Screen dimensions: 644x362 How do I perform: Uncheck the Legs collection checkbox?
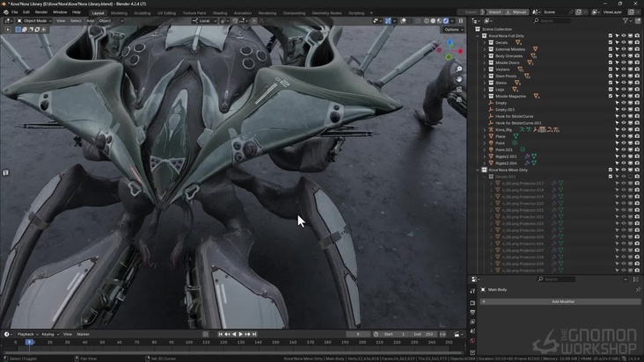click(x=611, y=90)
